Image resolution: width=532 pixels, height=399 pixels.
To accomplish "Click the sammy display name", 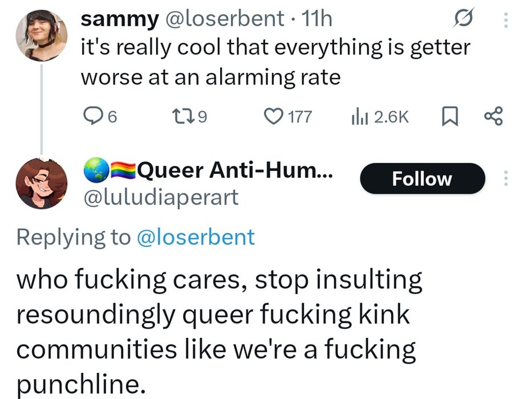I will click(x=119, y=19).
